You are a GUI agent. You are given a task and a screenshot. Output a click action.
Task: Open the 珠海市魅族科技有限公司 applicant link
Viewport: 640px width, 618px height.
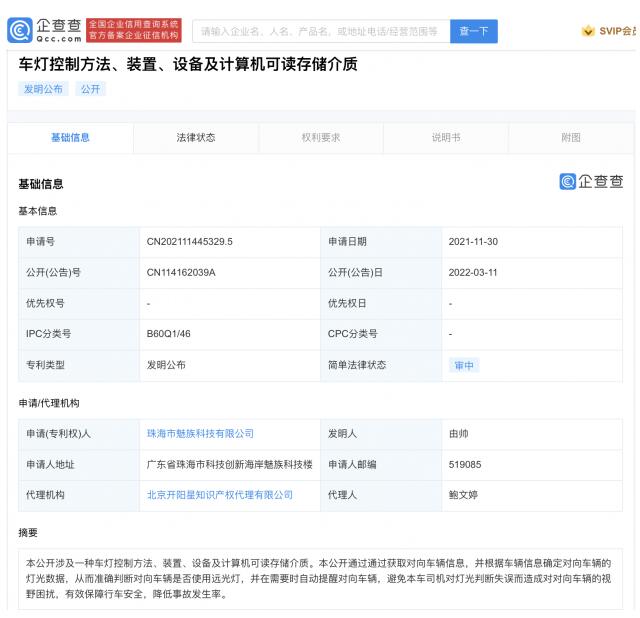pyautogui.click(x=200, y=433)
